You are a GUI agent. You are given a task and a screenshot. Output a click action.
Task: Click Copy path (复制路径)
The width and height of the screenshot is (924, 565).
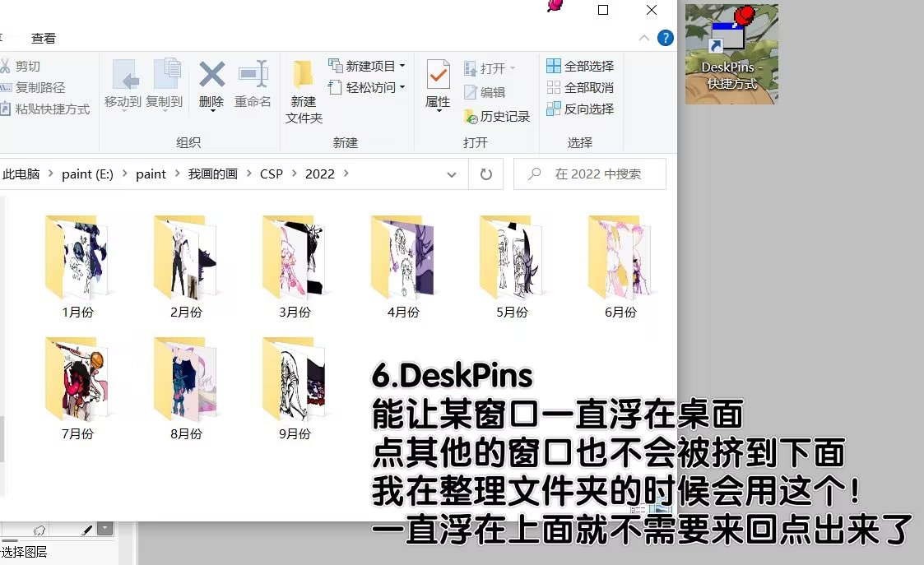pos(33,87)
